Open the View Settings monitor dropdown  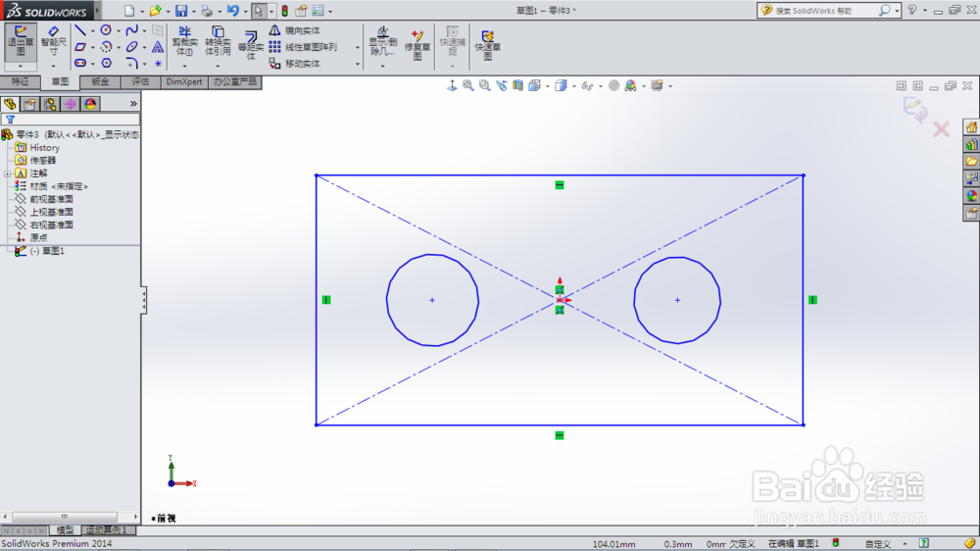click(x=670, y=86)
